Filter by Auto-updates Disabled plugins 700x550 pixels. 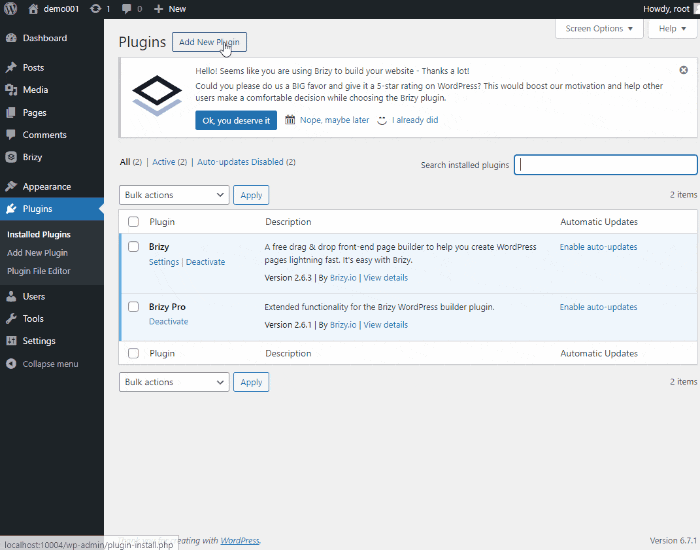(x=240, y=162)
